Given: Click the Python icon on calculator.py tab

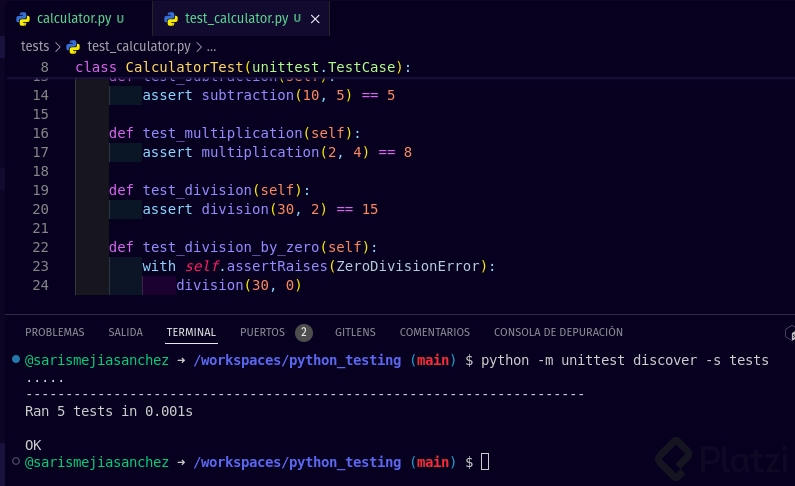Looking at the screenshot, I should pyautogui.click(x=23, y=19).
